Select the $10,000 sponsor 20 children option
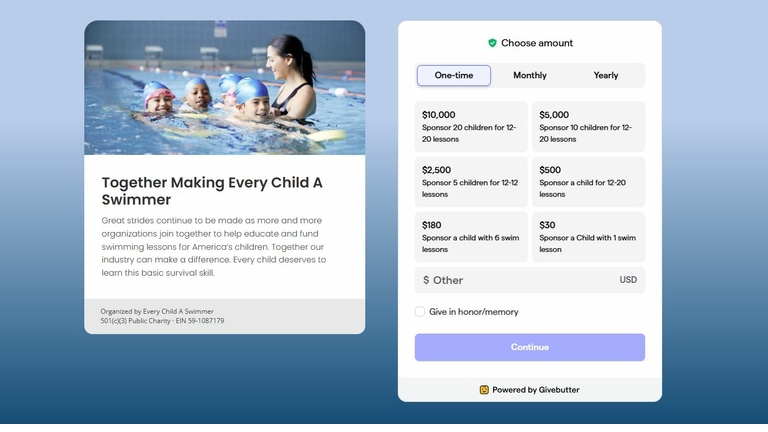 point(471,127)
